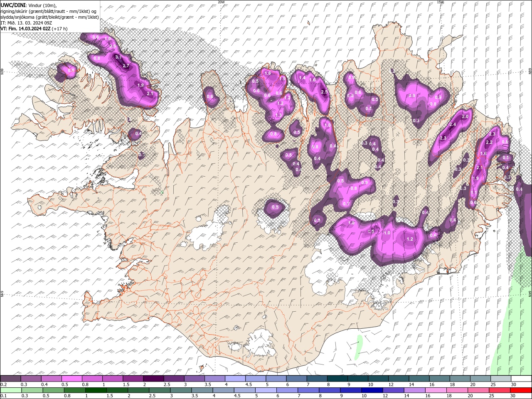This screenshot has width=532, height=399.
Task: Click top legend swatch between 0.2 and 0.3
Action: tap(10, 379)
